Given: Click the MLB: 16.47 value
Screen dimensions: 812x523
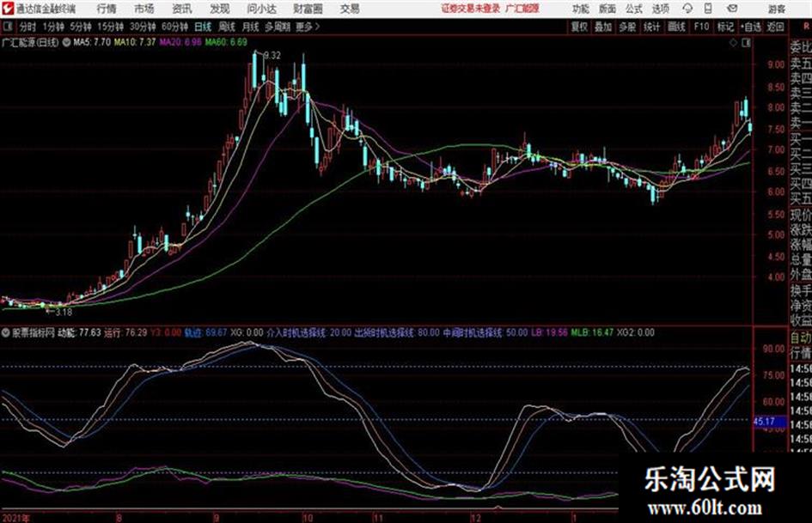Looking at the screenshot, I should pyautogui.click(x=592, y=332).
